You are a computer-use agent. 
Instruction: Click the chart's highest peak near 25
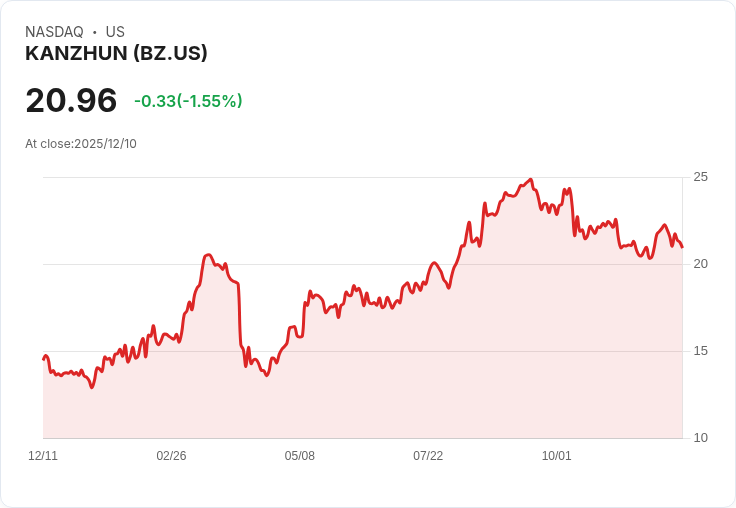tap(530, 179)
